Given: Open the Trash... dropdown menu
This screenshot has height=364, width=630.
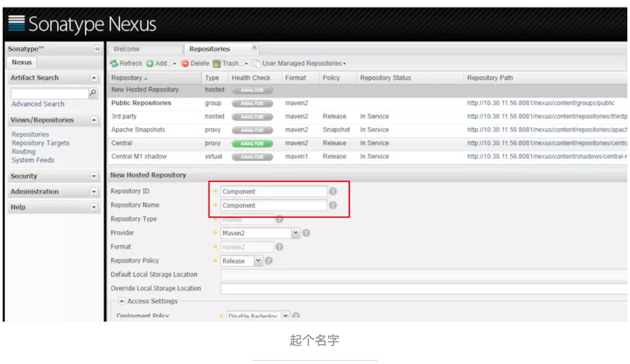Looking at the screenshot, I should [230, 64].
